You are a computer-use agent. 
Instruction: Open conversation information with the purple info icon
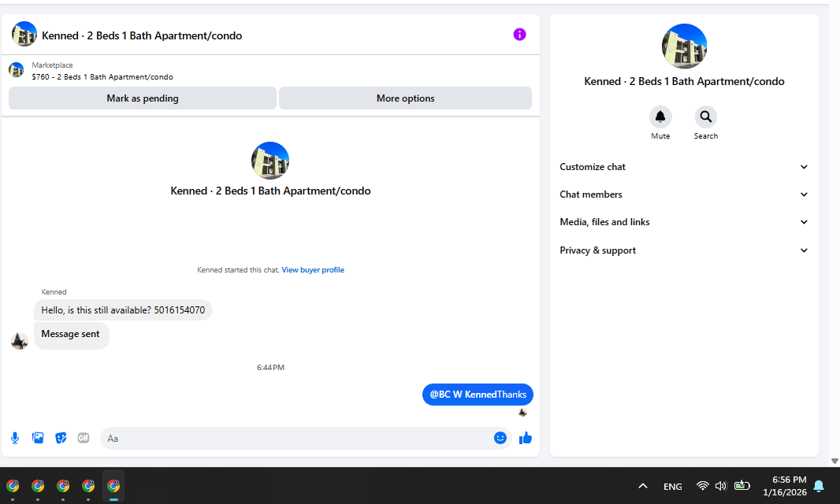coord(519,35)
